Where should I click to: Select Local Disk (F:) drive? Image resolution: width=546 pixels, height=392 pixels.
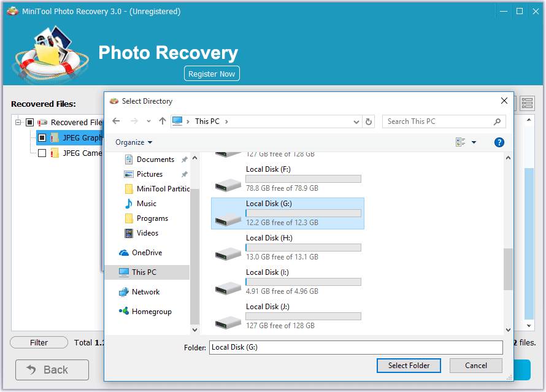(288, 179)
